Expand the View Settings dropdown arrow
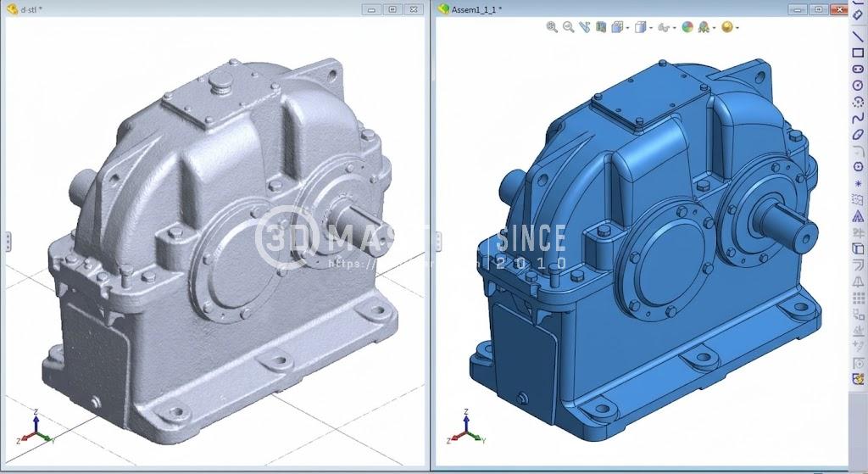The height and width of the screenshot is (474, 868). pos(738,28)
